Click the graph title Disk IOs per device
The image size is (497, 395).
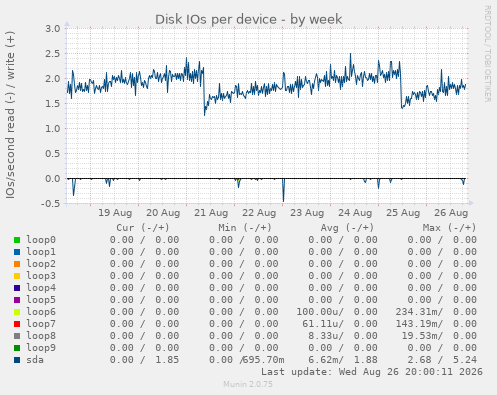(249, 19)
